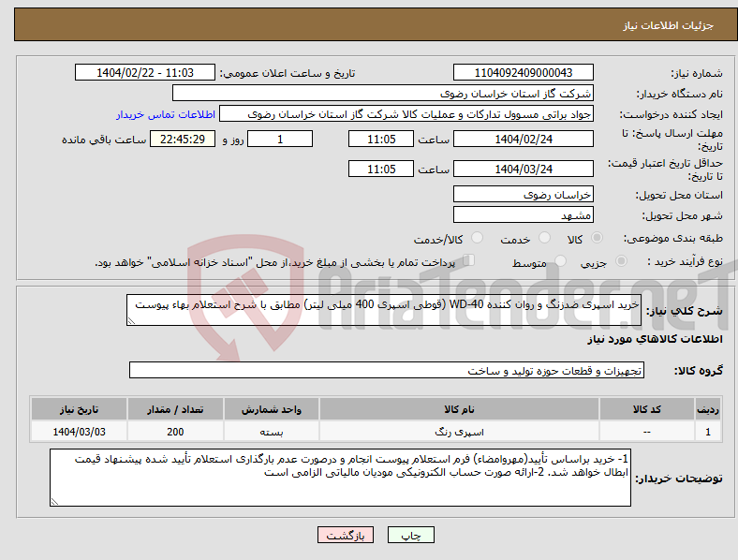Click the resize grip of description textarea
This screenshot has height=560, width=738.
click(131, 321)
